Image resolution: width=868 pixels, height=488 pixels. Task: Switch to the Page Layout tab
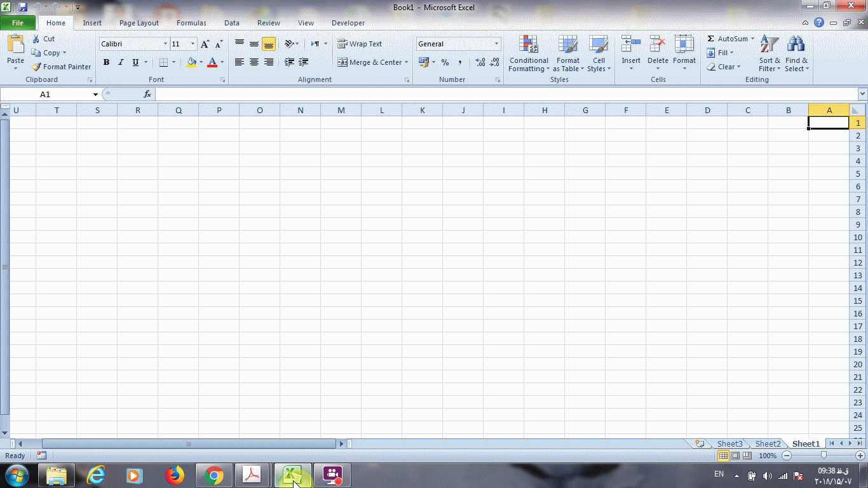139,23
